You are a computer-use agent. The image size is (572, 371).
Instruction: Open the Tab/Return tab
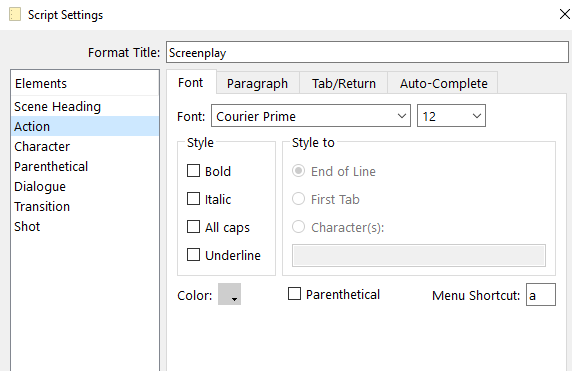(344, 84)
